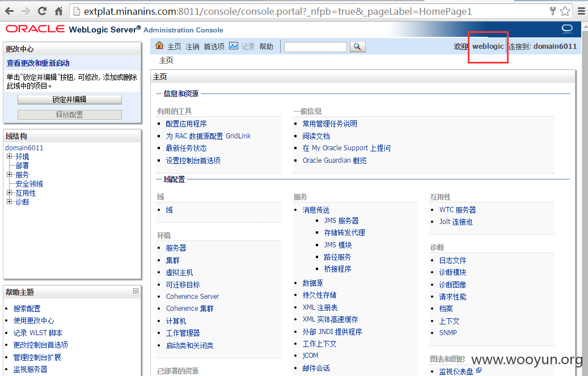Open 集群 link under 环境

[x=173, y=260]
